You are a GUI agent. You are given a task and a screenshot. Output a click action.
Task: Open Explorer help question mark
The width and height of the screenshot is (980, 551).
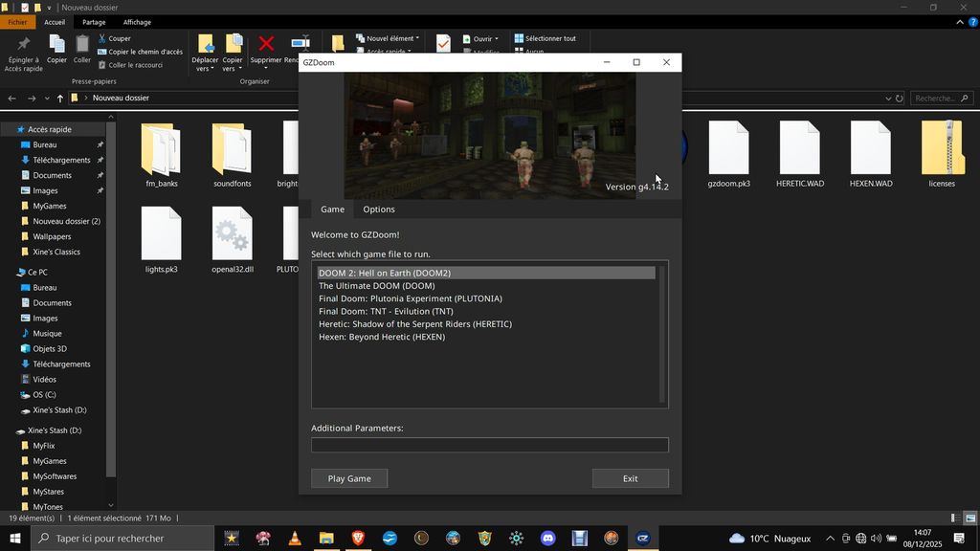(x=972, y=22)
